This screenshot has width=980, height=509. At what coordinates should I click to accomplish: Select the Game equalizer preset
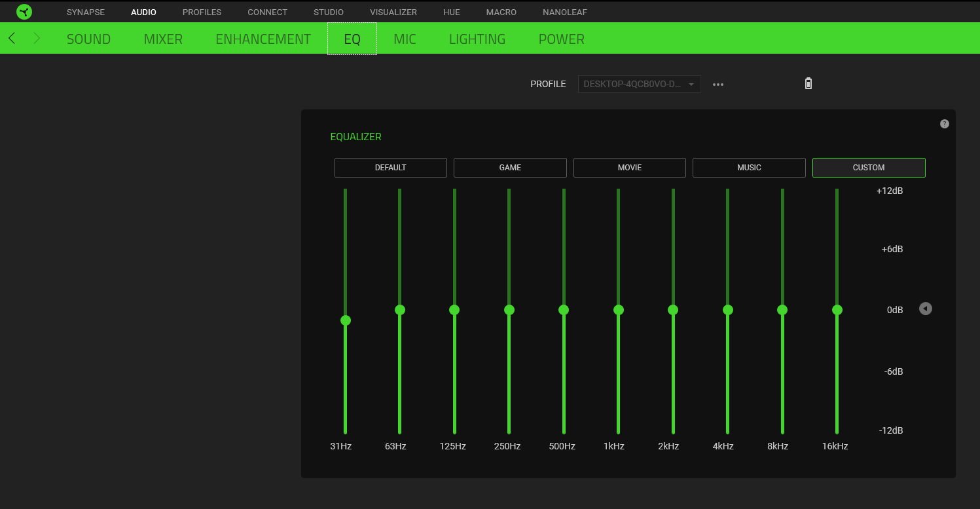510,168
